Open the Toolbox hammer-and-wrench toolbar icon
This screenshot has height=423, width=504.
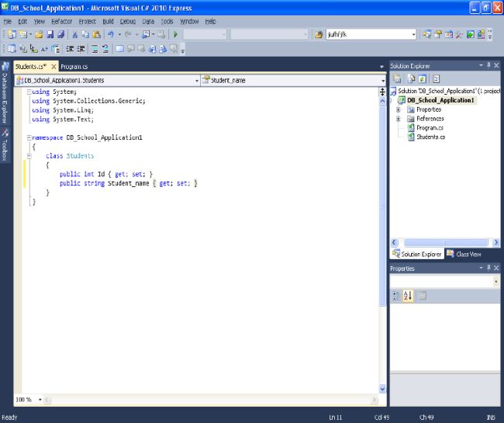pos(459,34)
